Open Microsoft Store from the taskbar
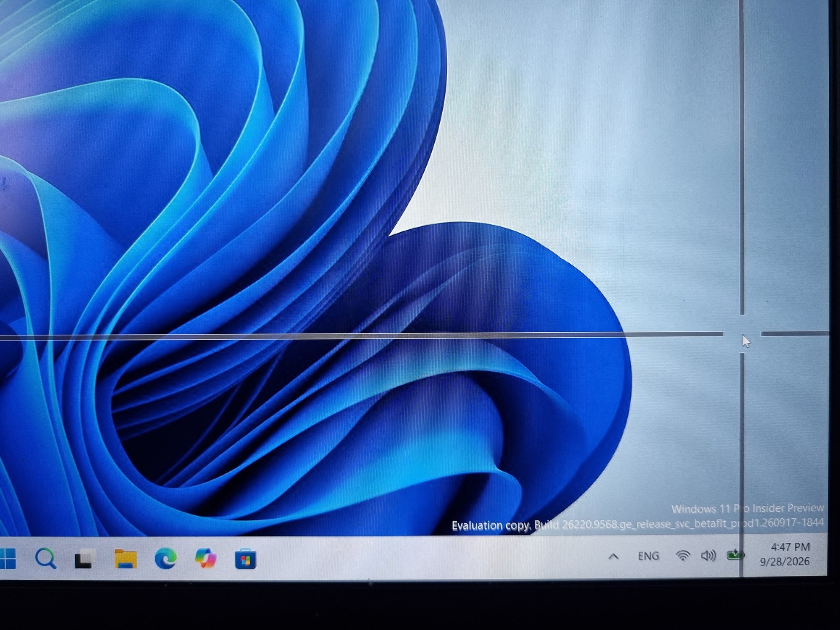 pos(246,559)
